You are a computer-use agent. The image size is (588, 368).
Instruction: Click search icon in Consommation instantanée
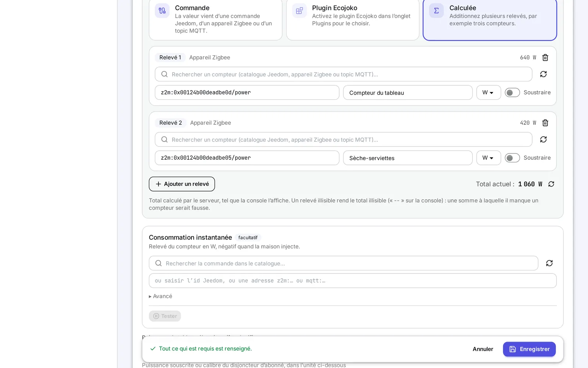point(158,263)
